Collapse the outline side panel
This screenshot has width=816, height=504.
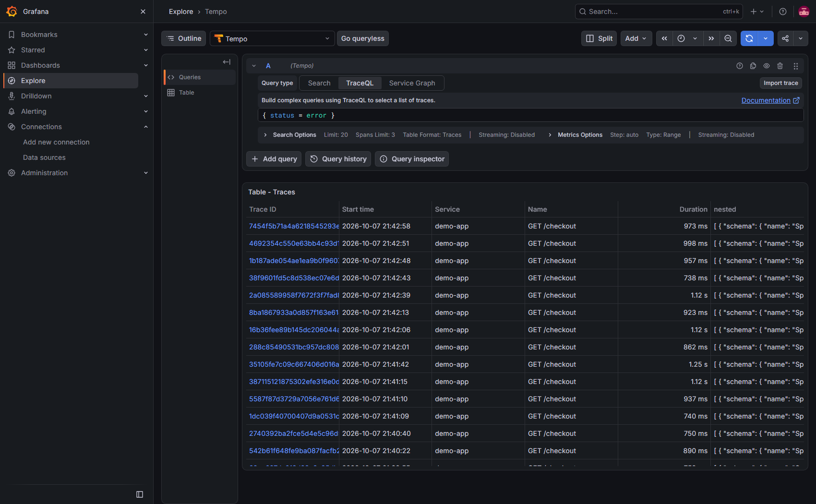[227, 62]
